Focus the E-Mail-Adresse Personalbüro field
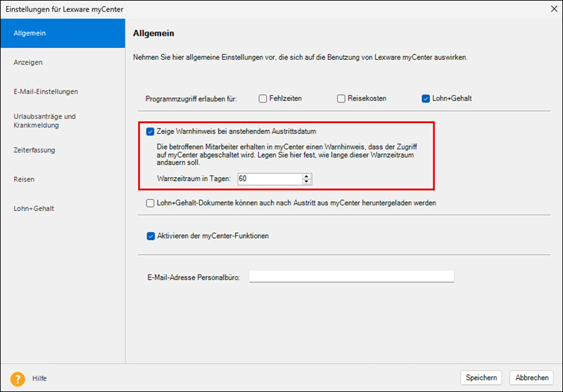 pos(351,277)
